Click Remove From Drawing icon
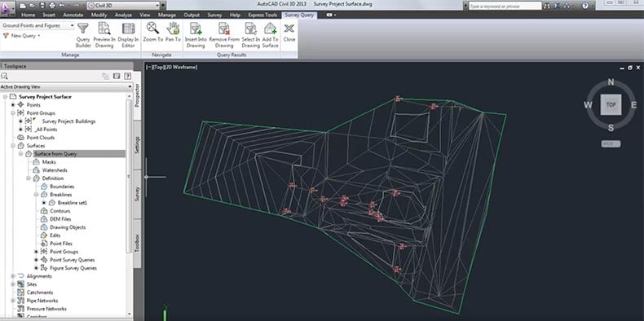 [x=224, y=29]
